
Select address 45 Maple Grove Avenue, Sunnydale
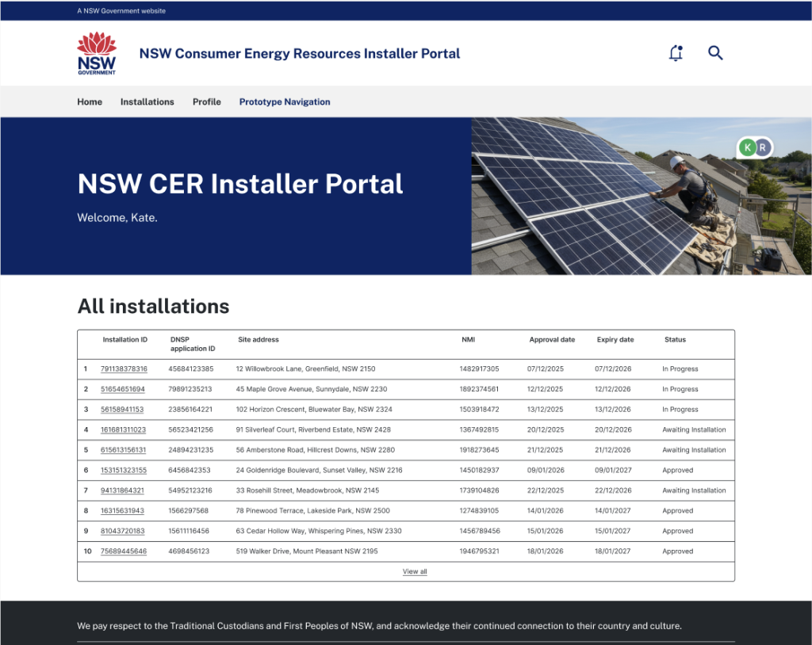click(311, 389)
